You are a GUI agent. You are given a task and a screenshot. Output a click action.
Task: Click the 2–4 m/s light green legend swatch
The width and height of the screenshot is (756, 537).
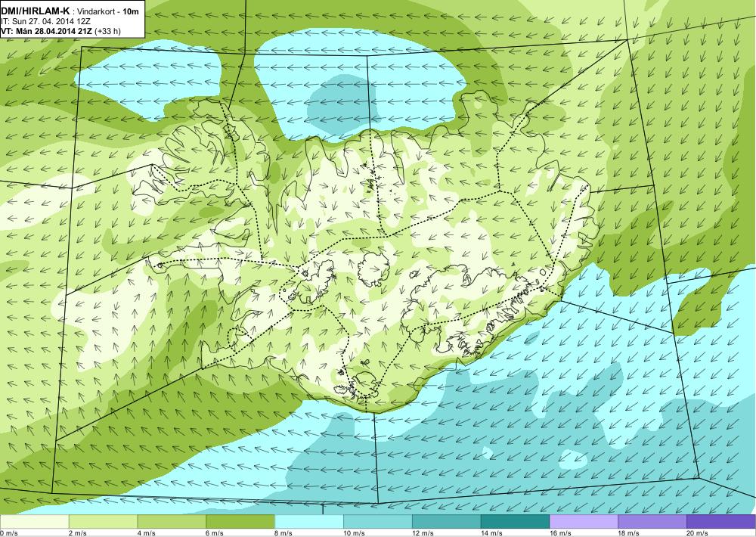point(103,522)
